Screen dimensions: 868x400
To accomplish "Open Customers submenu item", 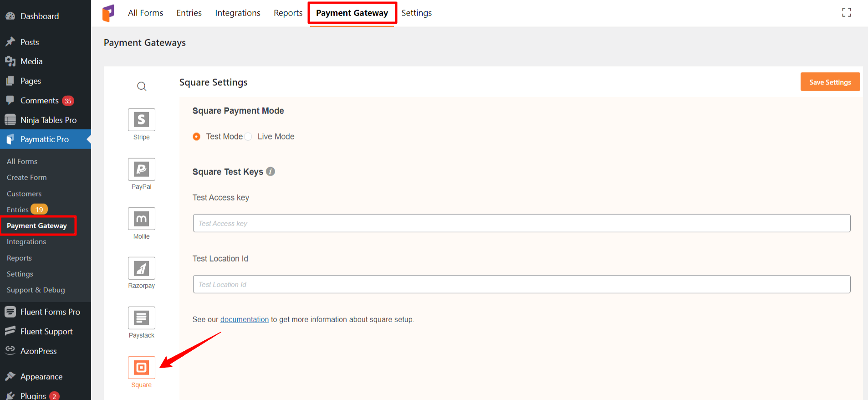I will [24, 194].
